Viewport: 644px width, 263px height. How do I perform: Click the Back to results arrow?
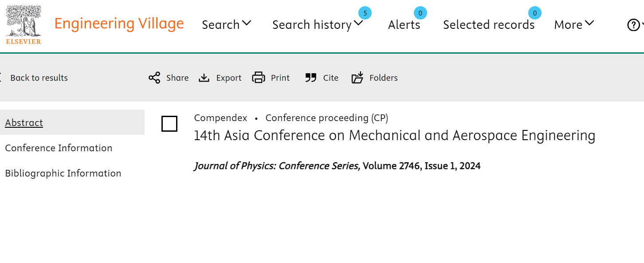pos(1,78)
